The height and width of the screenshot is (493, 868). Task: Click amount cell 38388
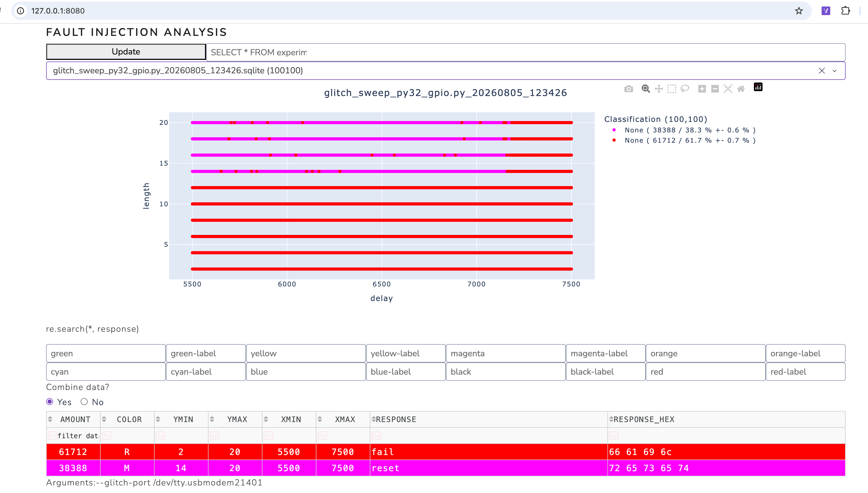(x=73, y=468)
